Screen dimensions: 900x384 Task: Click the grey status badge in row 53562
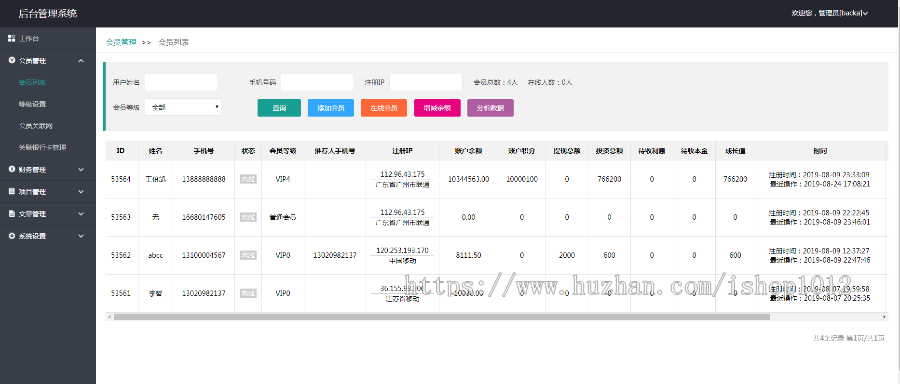coord(248,255)
